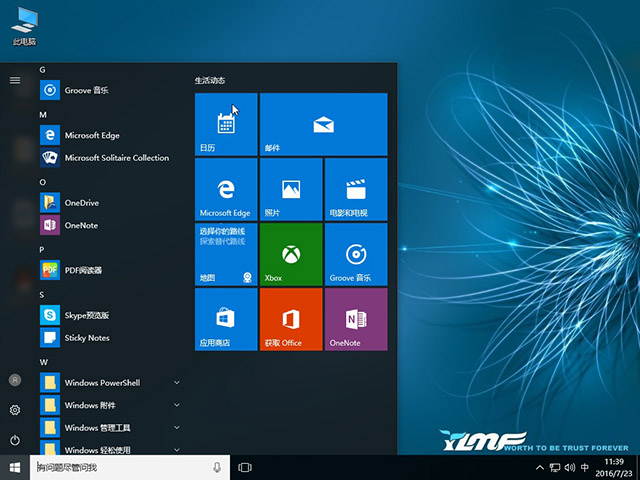The image size is (640, 480).
Task: Expand the Windows 附件 folder
Action: 176,405
